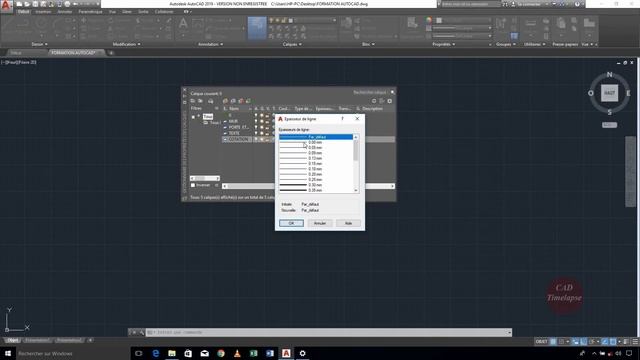The image size is (640, 360).
Task: Switch to Présentation1 layout tab
Action: 38,340
